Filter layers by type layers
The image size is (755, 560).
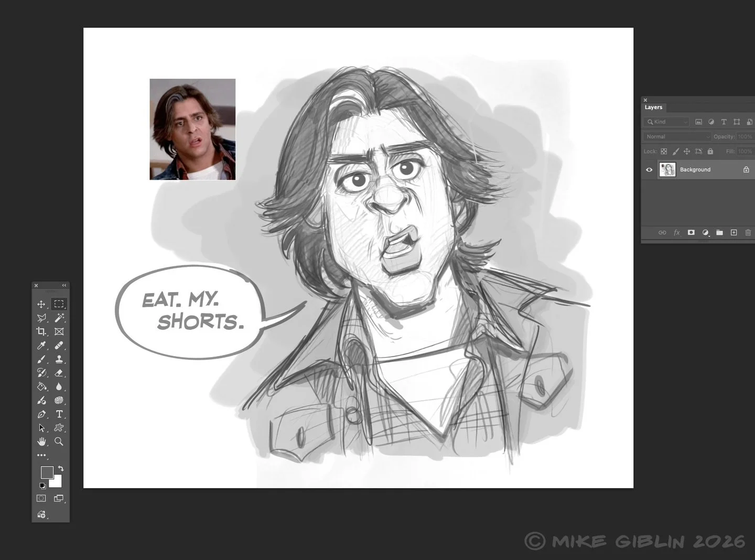click(x=724, y=122)
